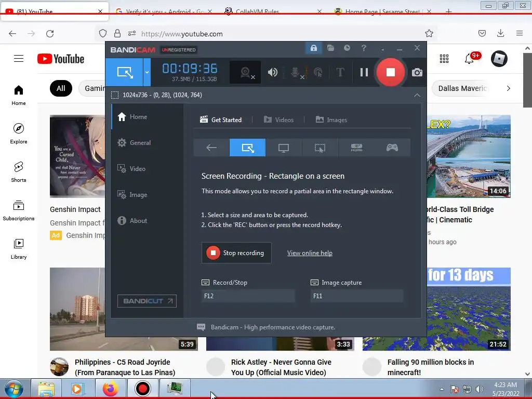
Task: Switch to the Images tab
Action: (331, 120)
